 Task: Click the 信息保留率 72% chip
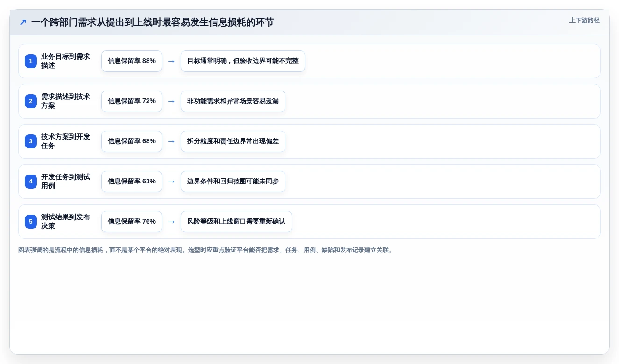tap(132, 101)
